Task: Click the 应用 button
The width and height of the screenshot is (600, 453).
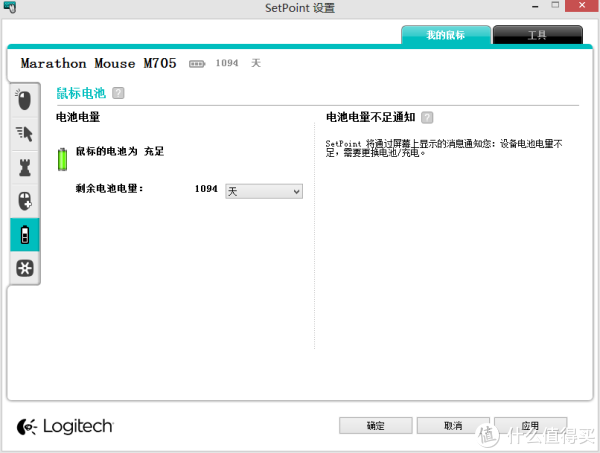Action: click(530, 425)
